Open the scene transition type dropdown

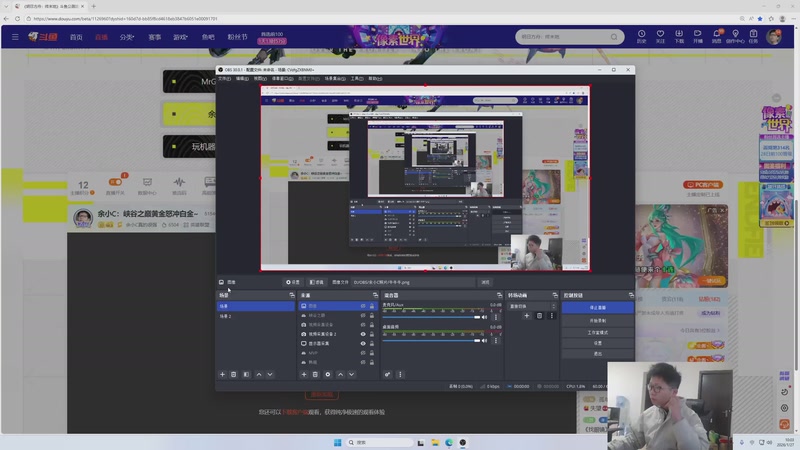[x=532, y=306]
